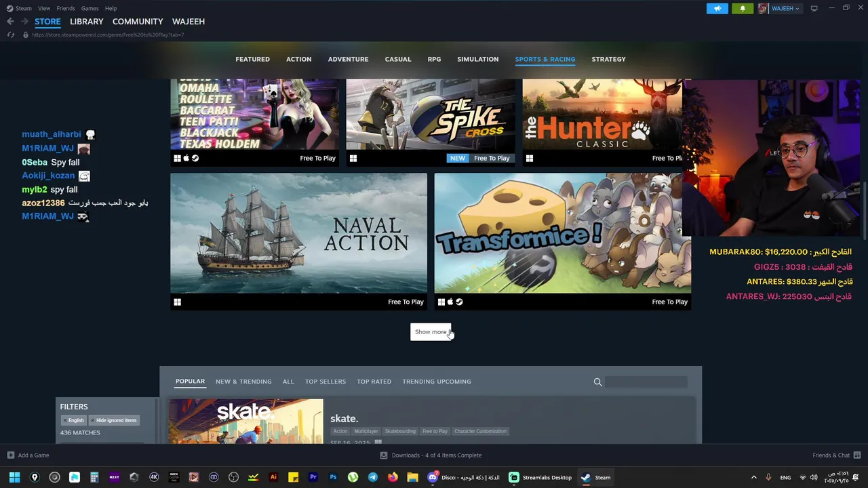Open the Friends & Chat icon

coord(857,455)
